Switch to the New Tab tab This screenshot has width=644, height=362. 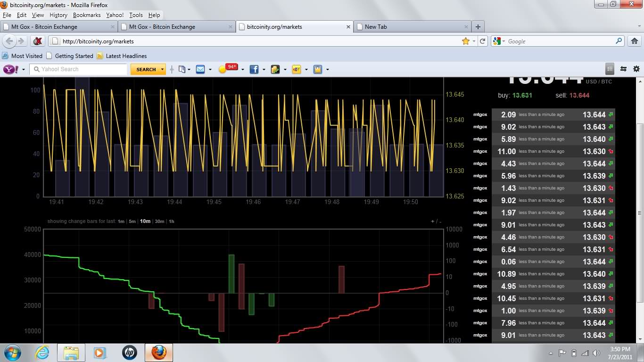[x=376, y=27]
